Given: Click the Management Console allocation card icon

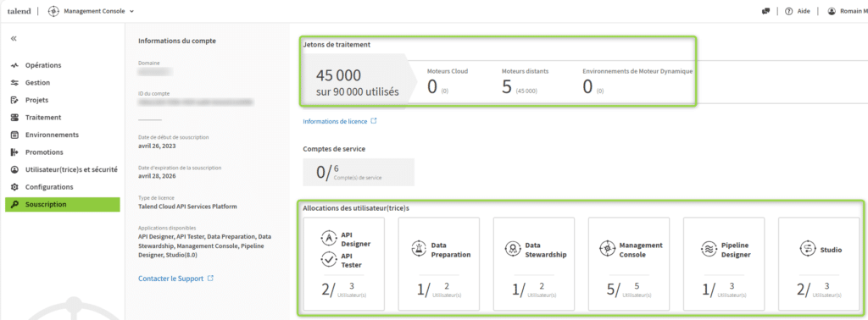Looking at the screenshot, I should pyautogui.click(x=607, y=249).
